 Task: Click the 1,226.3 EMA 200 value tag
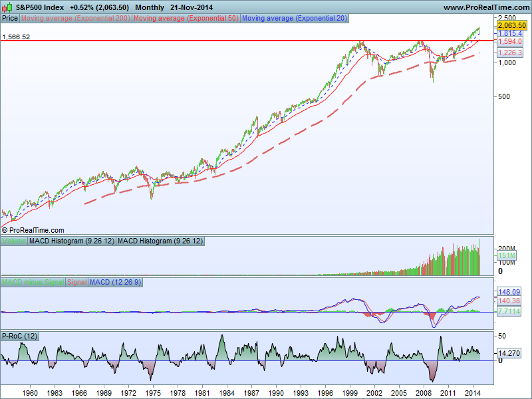pos(510,53)
